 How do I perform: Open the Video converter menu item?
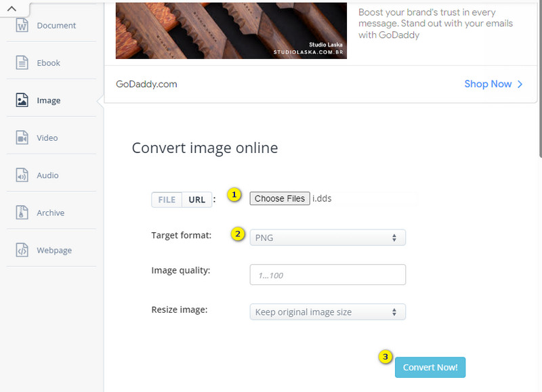[47, 138]
